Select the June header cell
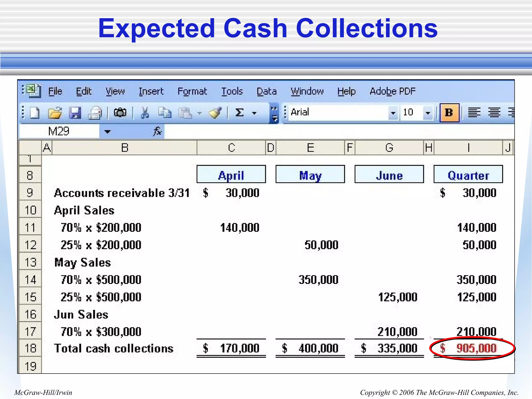The width and height of the screenshot is (532, 399). point(389,175)
